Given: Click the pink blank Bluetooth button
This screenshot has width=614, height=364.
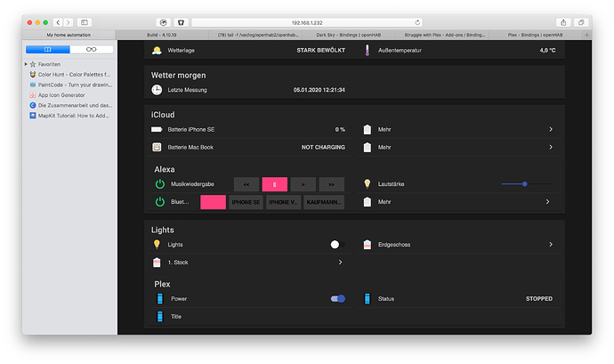Looking at the screenshot, I should tap(213, 202).
